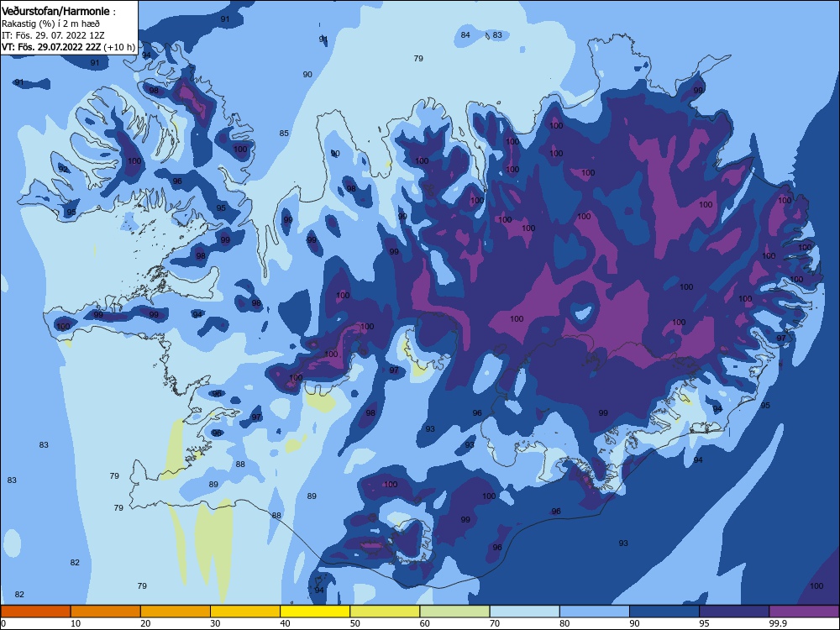
Task: Pick the 60–70 light green legend swatch
Action: 454,612
